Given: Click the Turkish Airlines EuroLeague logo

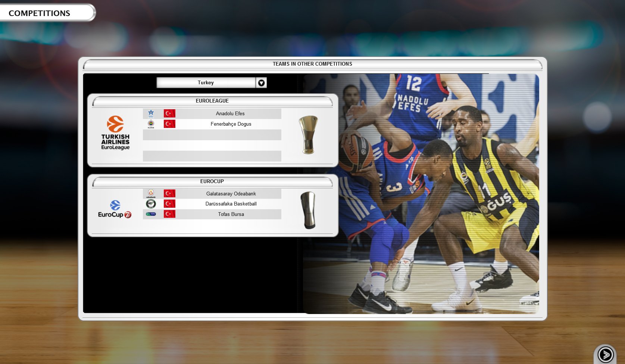Looking at the screenshot, I should 115,133.
